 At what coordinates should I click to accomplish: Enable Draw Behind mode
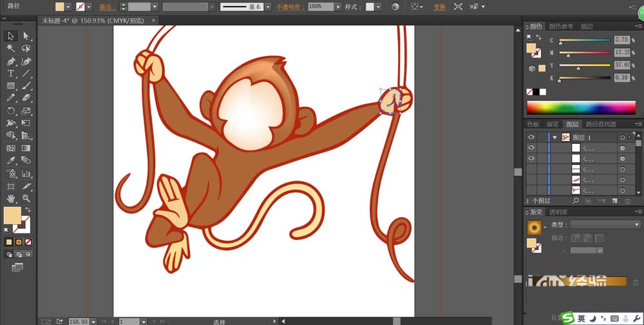click(x=19, y=254)
